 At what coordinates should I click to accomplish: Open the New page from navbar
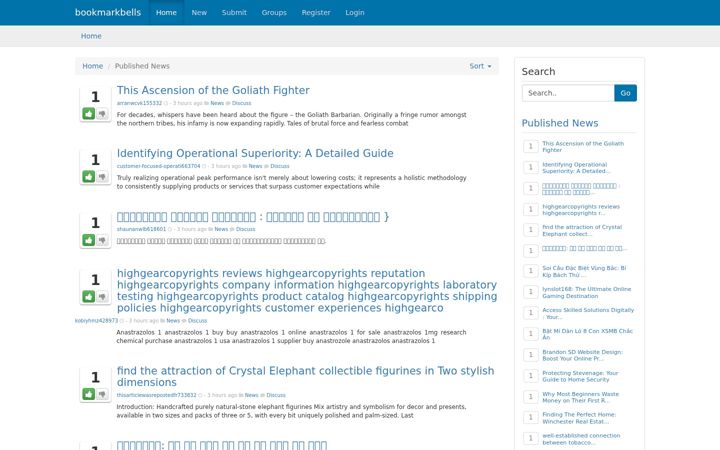[x=199, y=12]
